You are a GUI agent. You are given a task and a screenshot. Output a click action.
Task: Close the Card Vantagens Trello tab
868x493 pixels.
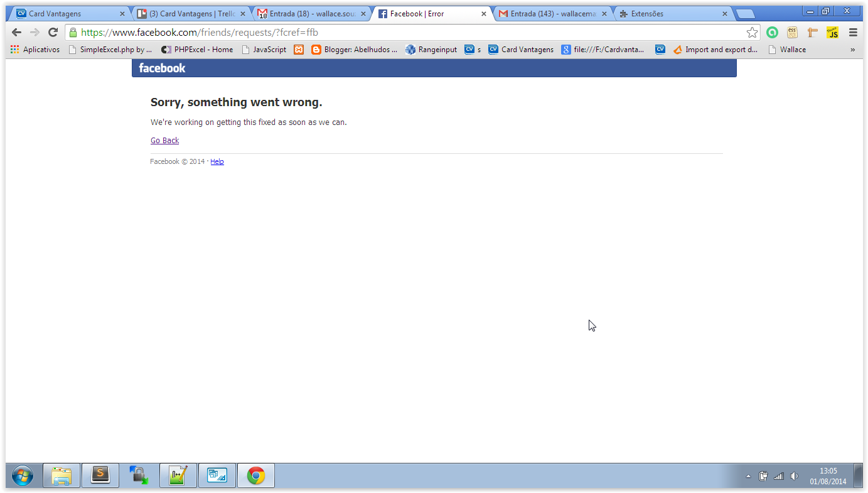[x=242, y=14]
